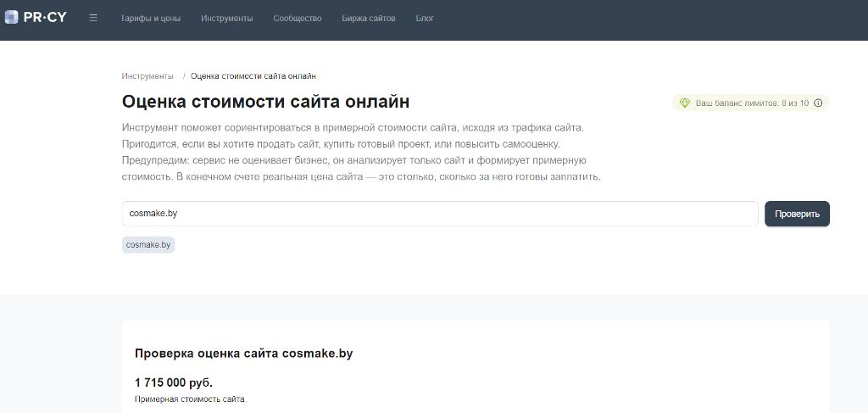Screen dimensions: 868x413
Task: Open Инструменты in the top navigation bar
Action: (226, 18)
